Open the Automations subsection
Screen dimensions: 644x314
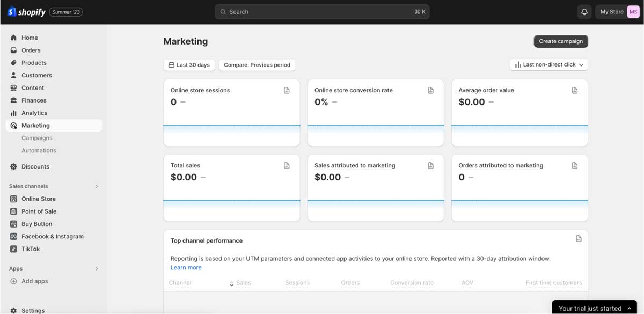(38, 150)
